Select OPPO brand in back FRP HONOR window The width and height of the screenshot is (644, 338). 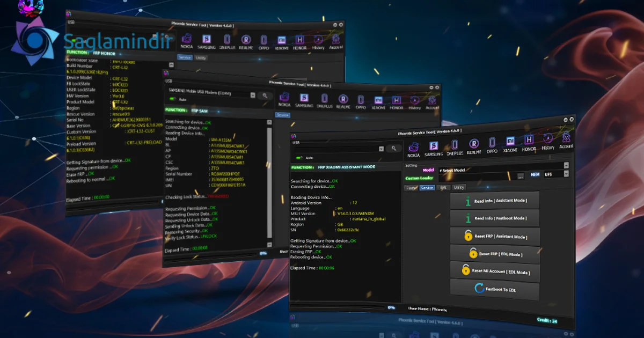coord(264,42)
